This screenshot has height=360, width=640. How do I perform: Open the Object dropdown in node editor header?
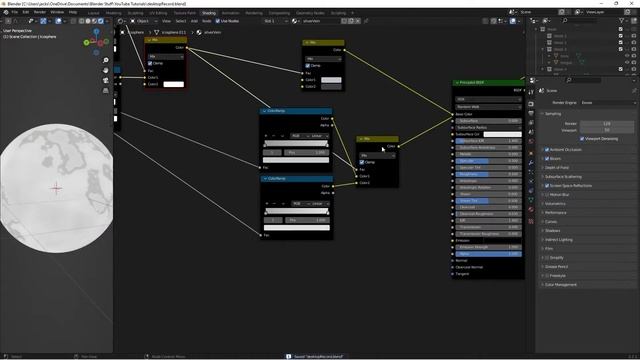click(144, 21)
